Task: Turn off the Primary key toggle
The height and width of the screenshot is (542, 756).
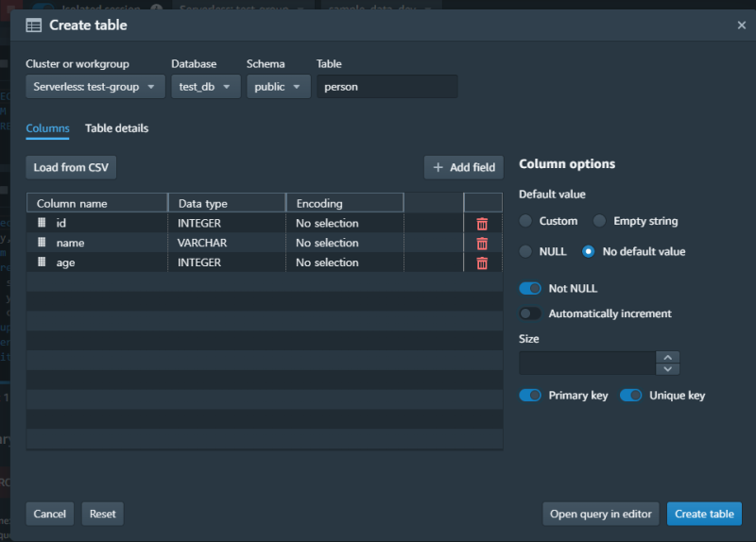Action: coord(530,396)
